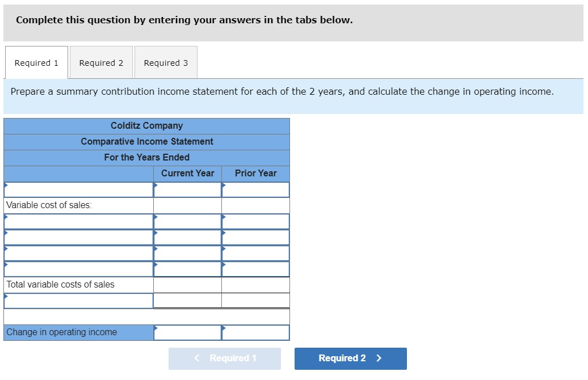Click the right chevron on Required 2 button
588x380 pixels.
click(x=379, y=358)
